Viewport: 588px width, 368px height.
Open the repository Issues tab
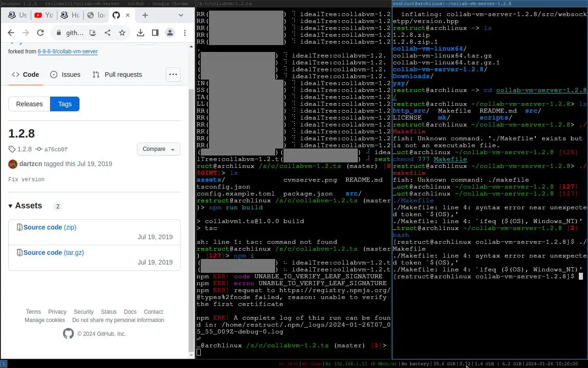(x=65, y=75)
